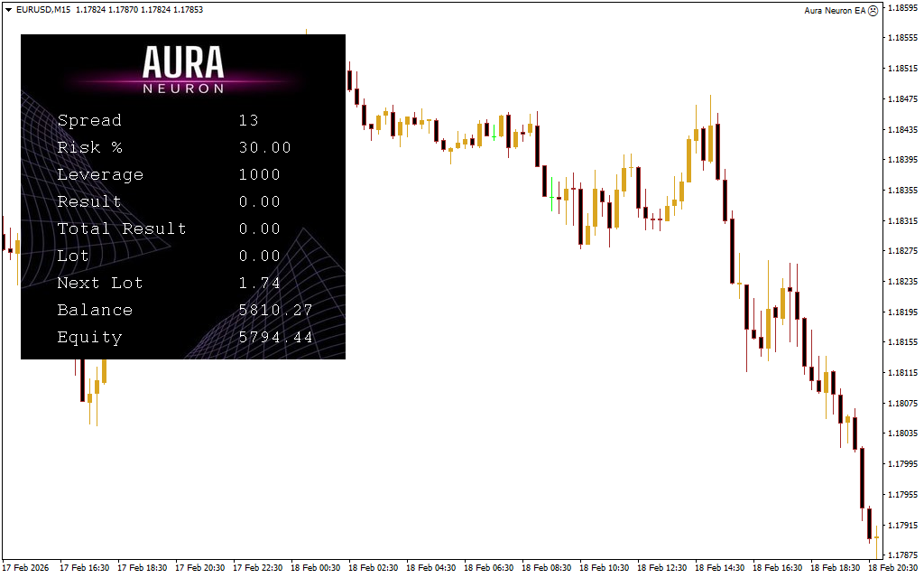
Task: Select the Balance value 5810.27
Action: click(275, 310)
